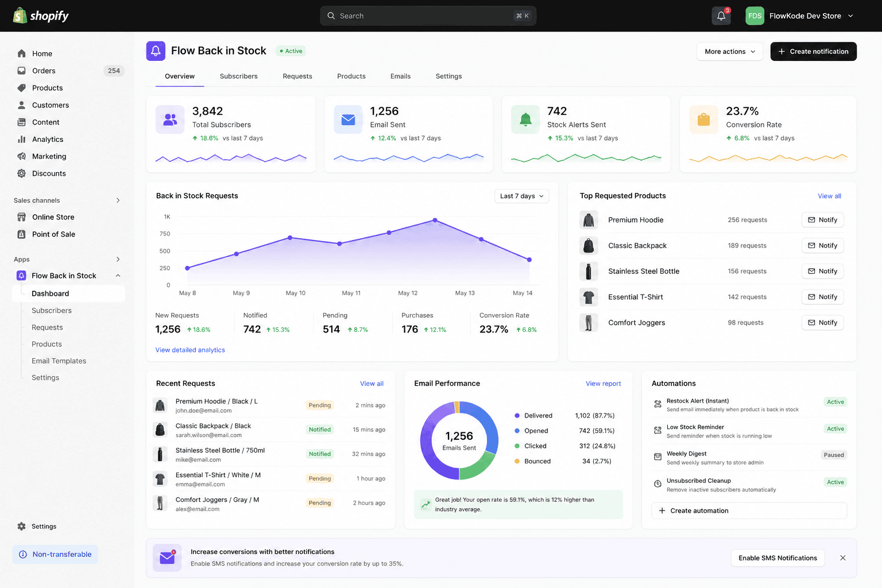The width and height of the screenshot is (882, 588).
Task: Open View detailed analytics link
Action: [190, 350]
